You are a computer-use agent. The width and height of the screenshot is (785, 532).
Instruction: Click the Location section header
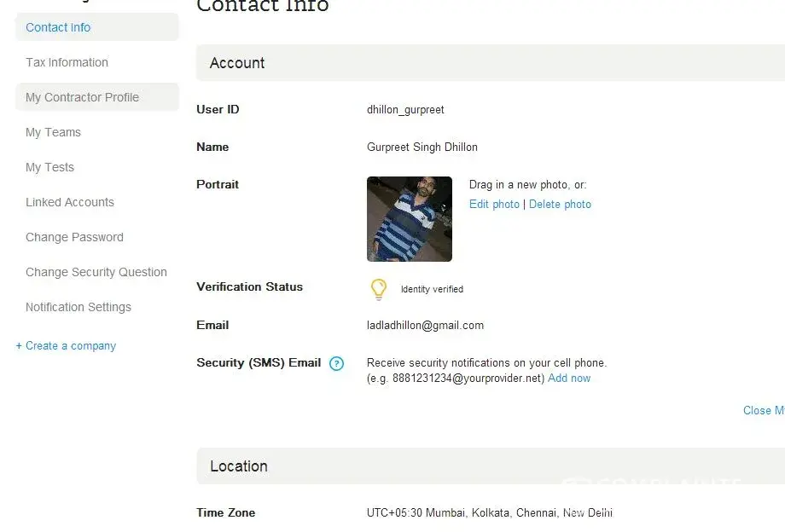[x=491, y=466]
